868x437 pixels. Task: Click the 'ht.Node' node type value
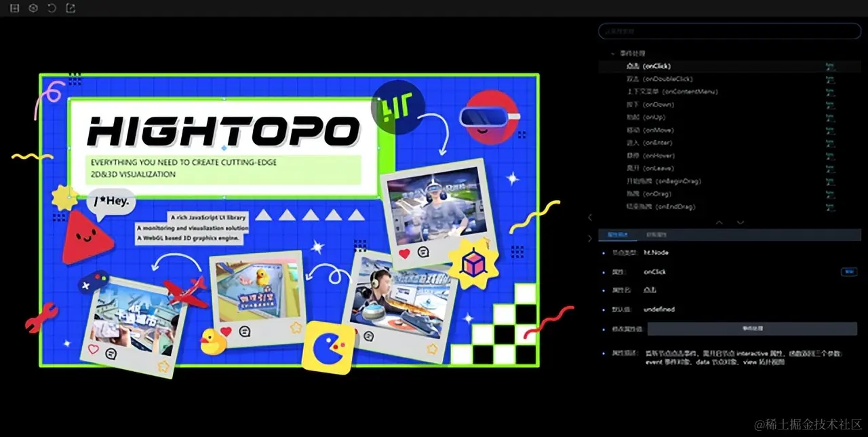tap(656, 252)
